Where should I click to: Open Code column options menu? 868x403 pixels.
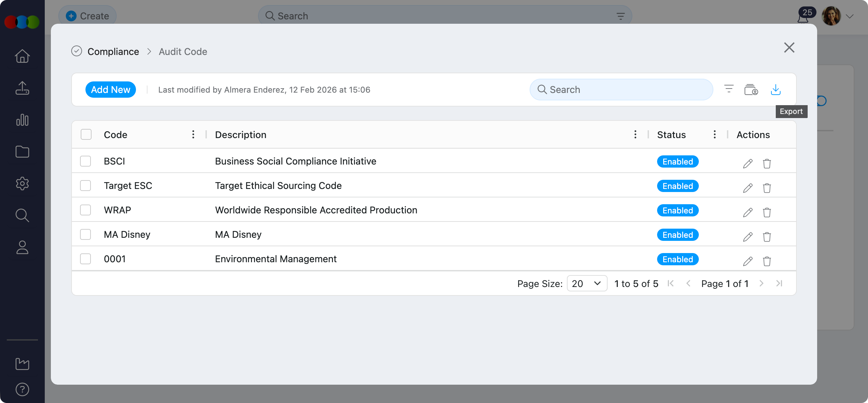tap(193, 134)
